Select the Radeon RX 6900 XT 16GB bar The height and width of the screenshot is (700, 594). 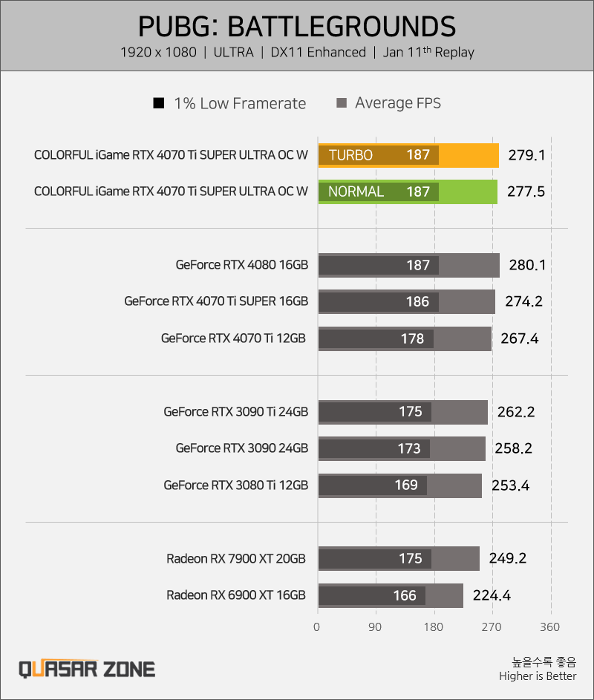(x=391, y=595)
